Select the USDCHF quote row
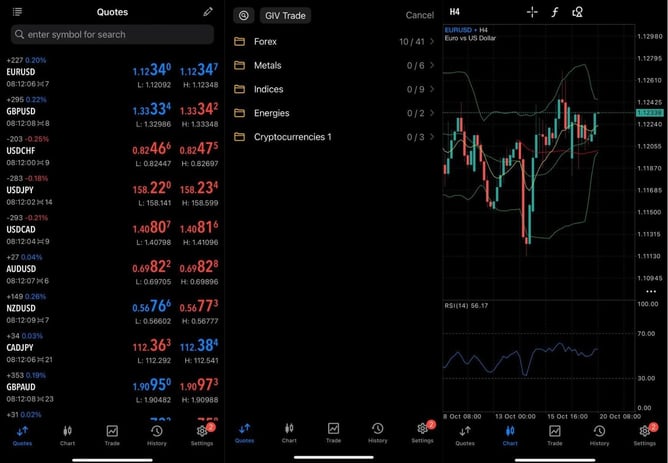 (x=112, y=151)
